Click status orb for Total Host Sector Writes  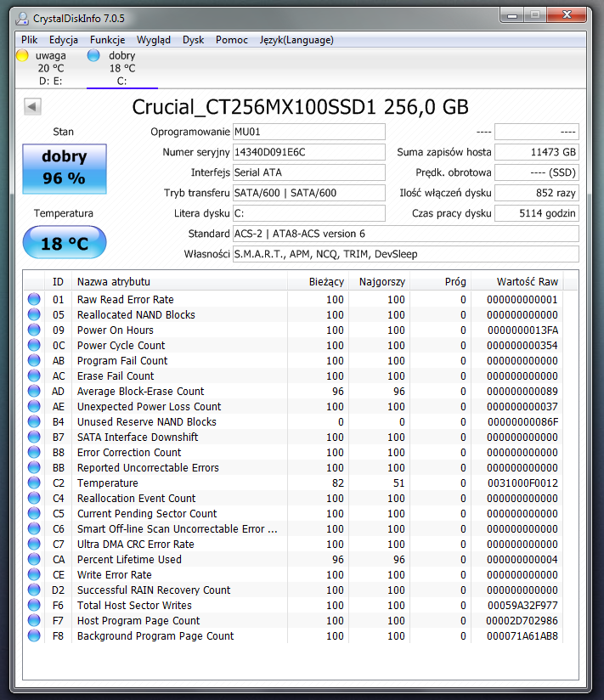tap(34, 605)
